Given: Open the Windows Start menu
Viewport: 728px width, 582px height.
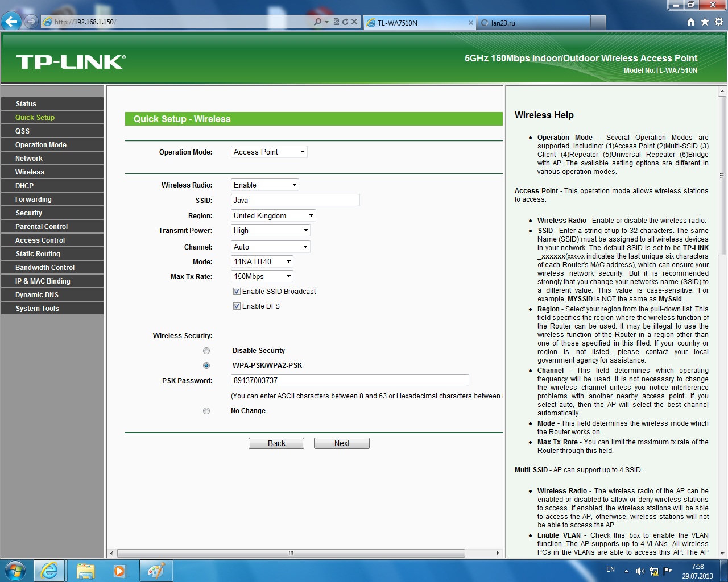Looking at the screenshot, I should click(15, 571).
